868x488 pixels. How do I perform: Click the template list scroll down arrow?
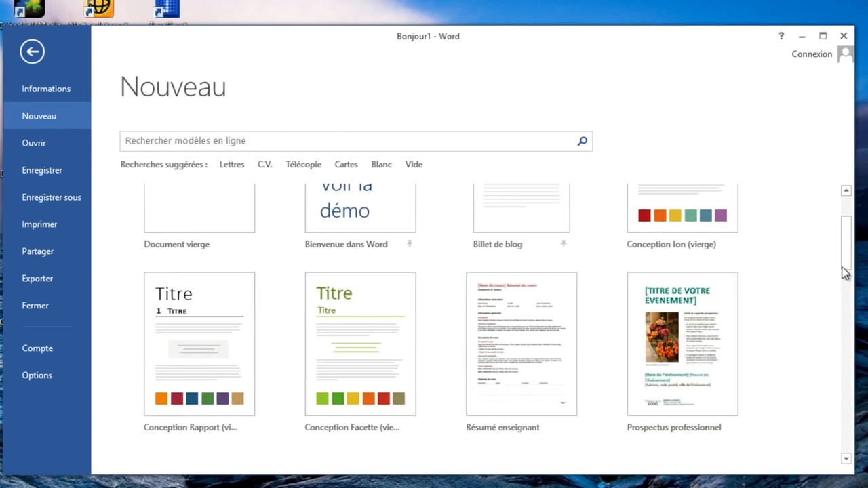[846, 459]
